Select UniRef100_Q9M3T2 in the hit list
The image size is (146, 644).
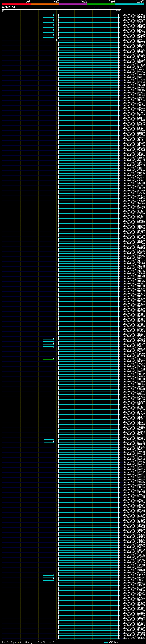click(x=134, y=63)
